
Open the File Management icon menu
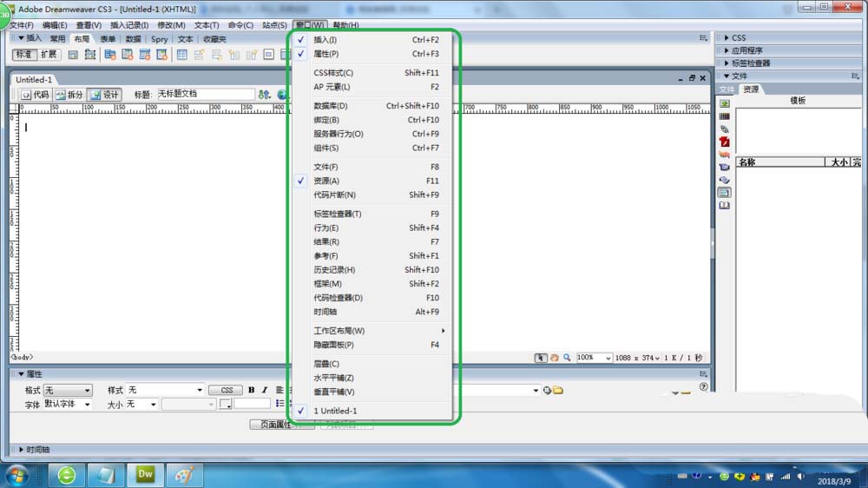(x=265, y=95)
